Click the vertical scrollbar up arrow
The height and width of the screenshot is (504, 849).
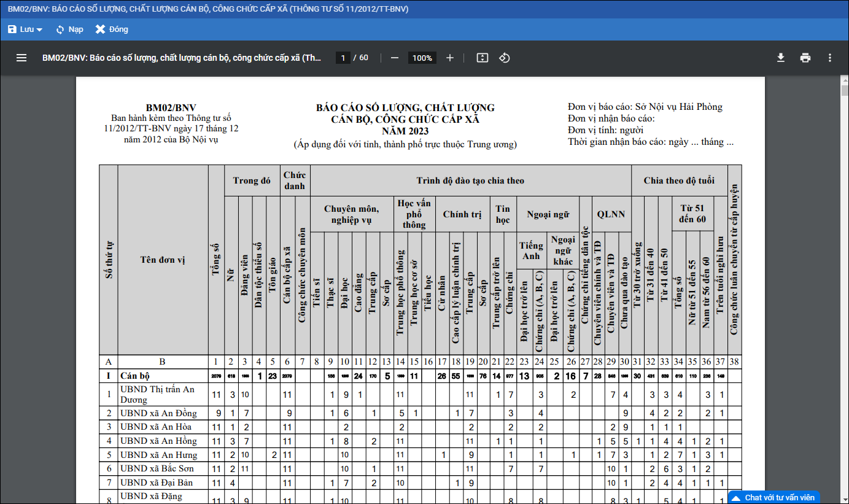click(x=845, y=82)
